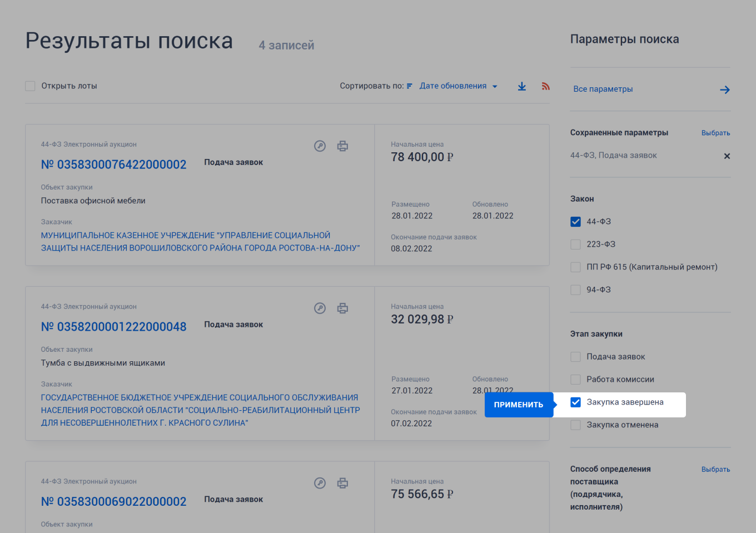Click the deadline date 07.02.2022
Screen dimensions: 756x533
(x=411, y=424)
